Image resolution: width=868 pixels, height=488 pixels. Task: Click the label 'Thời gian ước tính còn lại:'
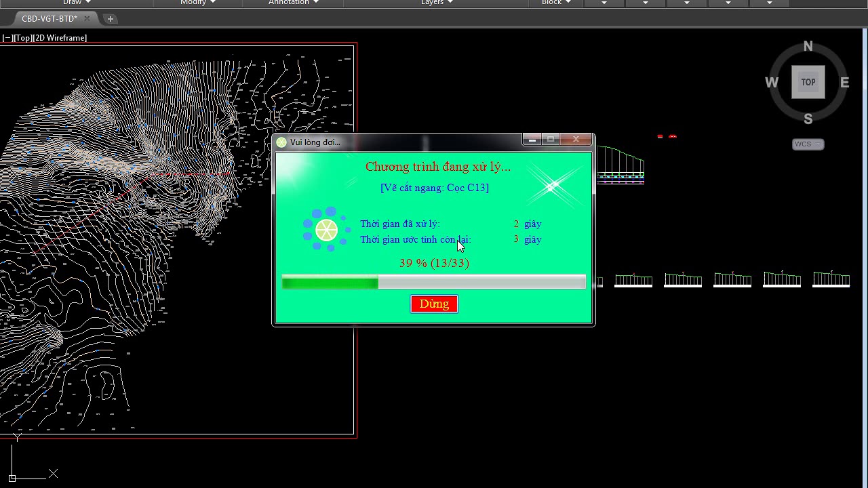point(415,239)
